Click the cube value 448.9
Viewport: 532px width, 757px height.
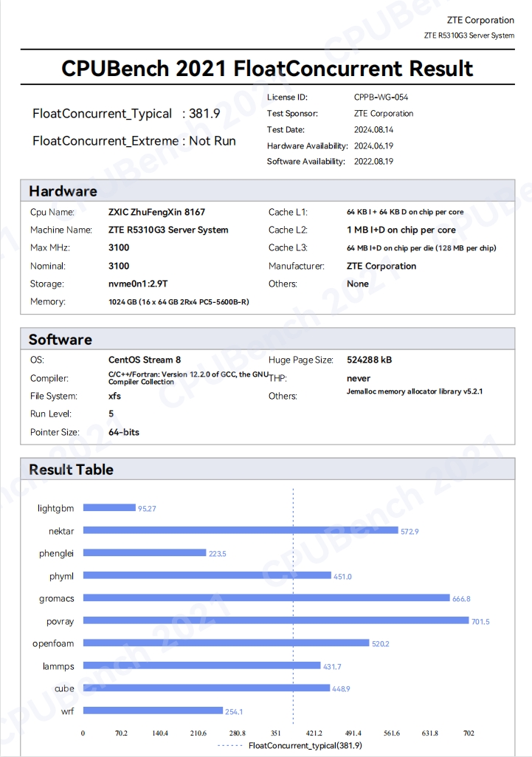pos(341,689)
